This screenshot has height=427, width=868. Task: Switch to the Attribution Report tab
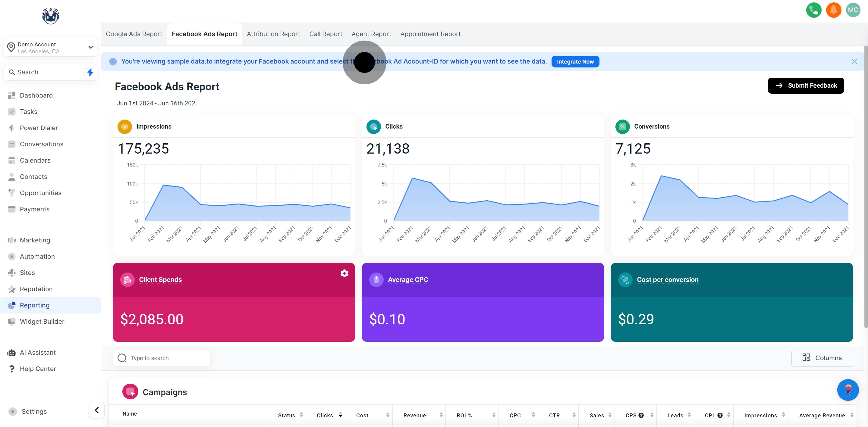point(273,34)
